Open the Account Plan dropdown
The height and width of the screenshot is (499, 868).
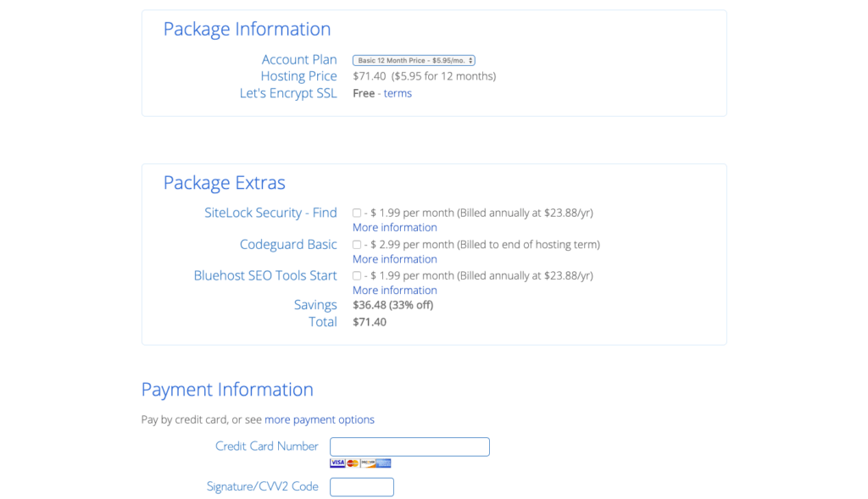point(414,60)
